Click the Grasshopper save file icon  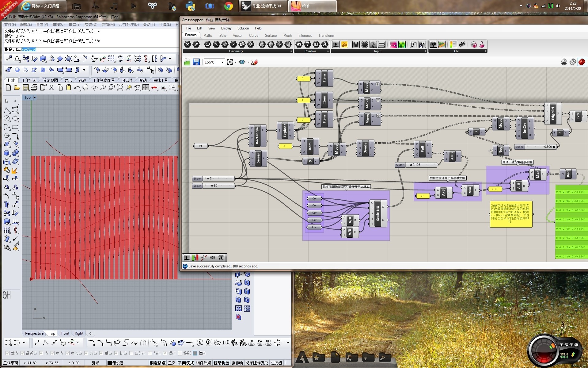(196, 62)
